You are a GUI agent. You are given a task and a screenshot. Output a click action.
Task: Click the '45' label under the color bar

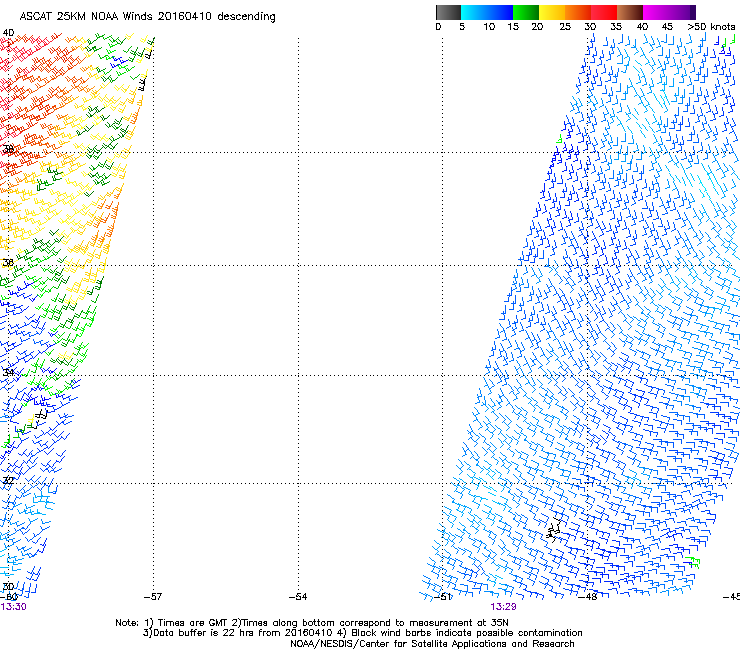click(667, 27)
